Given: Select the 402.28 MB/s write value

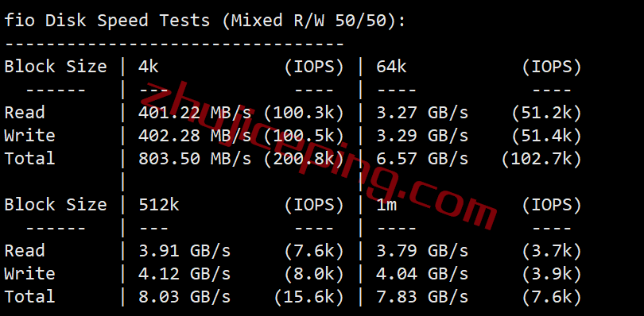Looking at the screenshot, I should [195, 136].
